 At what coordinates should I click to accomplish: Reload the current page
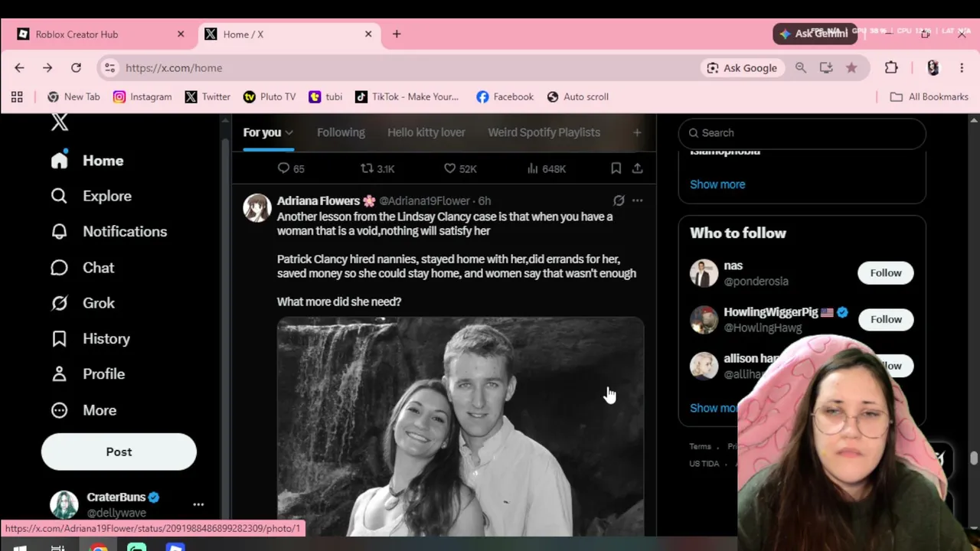tap(76, 68)
